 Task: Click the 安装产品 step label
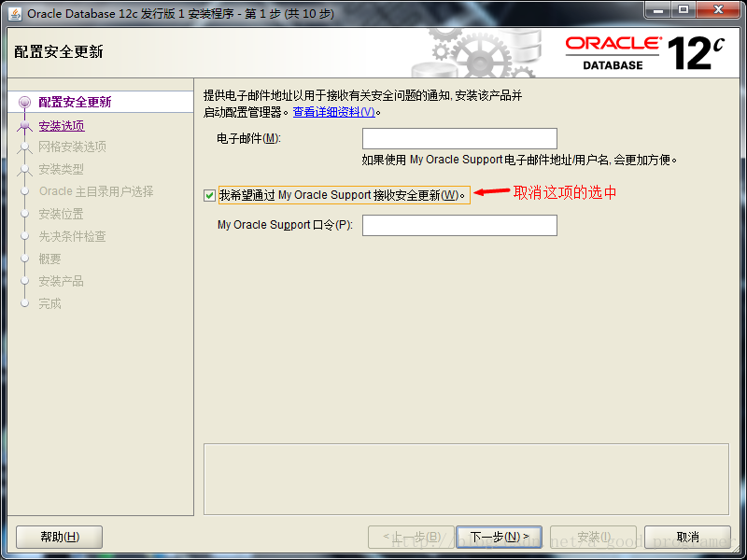[61, 281]
